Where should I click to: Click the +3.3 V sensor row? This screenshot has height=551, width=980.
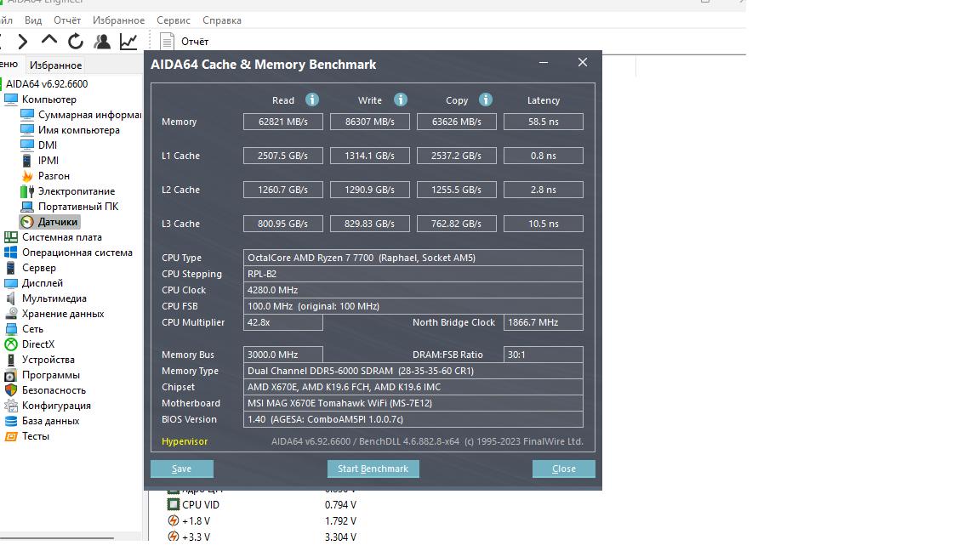click(x=261, y=537)
